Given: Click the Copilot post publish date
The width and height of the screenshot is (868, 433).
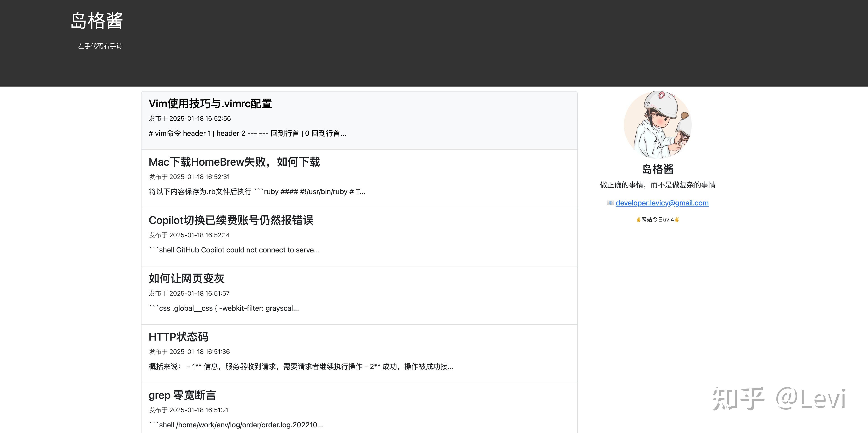Looking at the screenshot, I should 189,235.
